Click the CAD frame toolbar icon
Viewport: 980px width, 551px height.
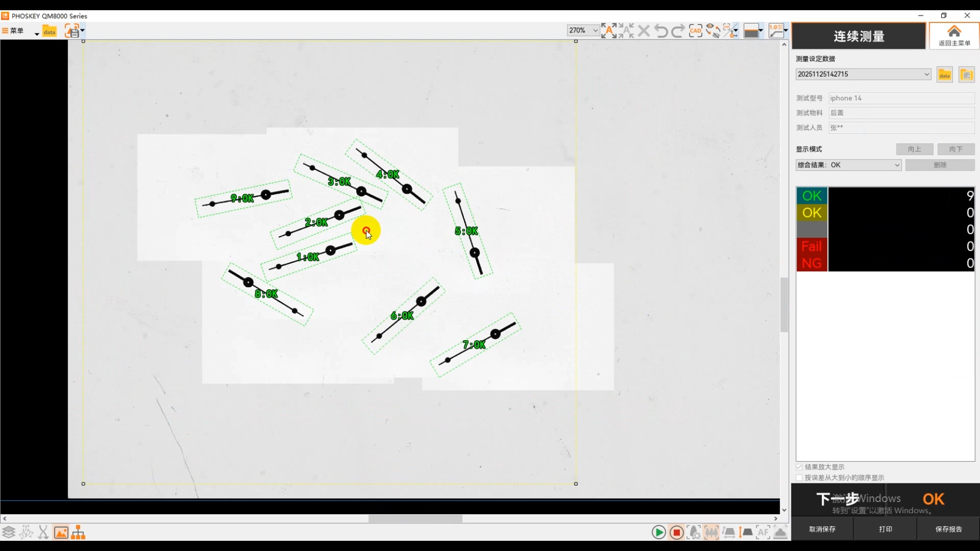[x=695, y=31]
